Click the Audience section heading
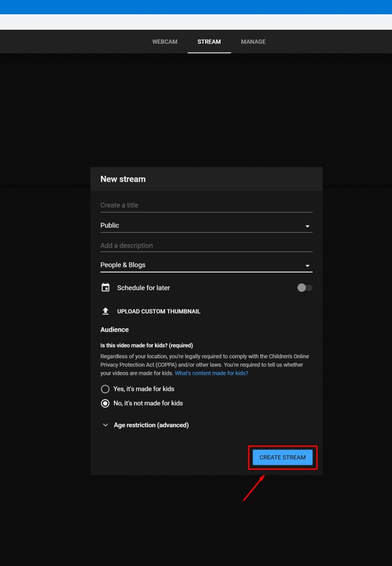Viewport: 392px width, 566px height. point(114,329)
